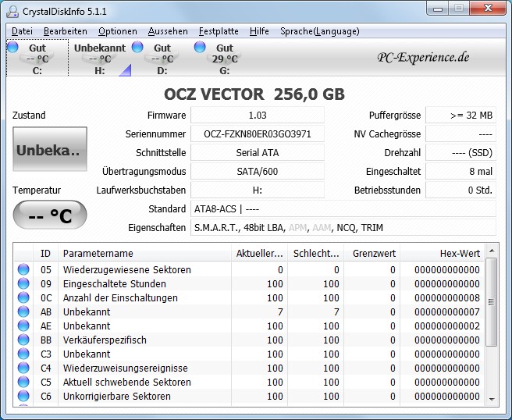Click the Unbeka.. health status button
The image size is (512, 420).
pos(50,149)
